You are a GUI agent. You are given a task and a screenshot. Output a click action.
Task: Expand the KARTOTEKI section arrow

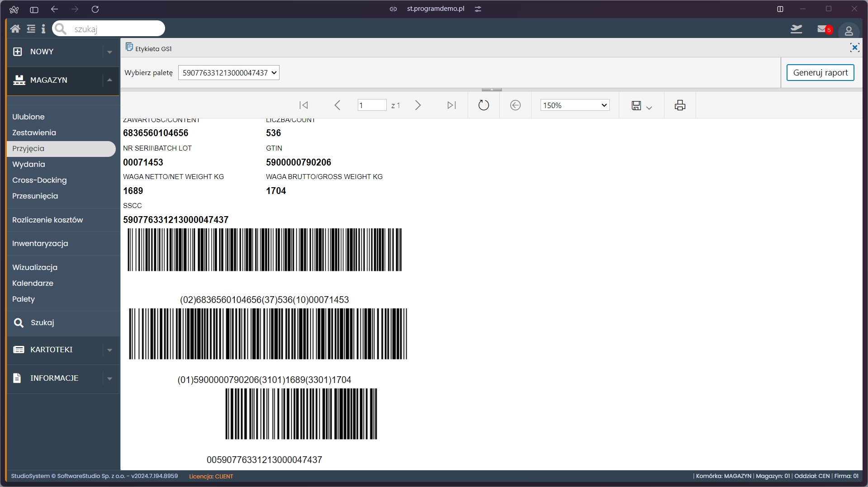click(x=109, y=350)
